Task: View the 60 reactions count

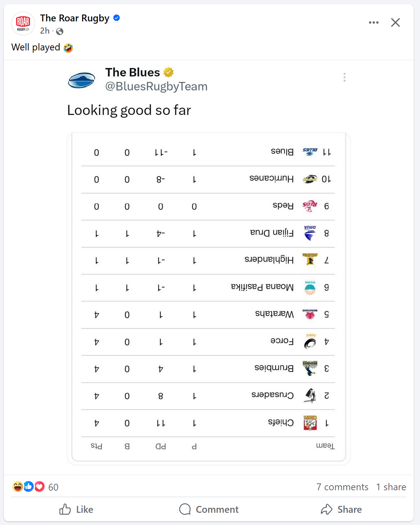Action: [53, 487]
